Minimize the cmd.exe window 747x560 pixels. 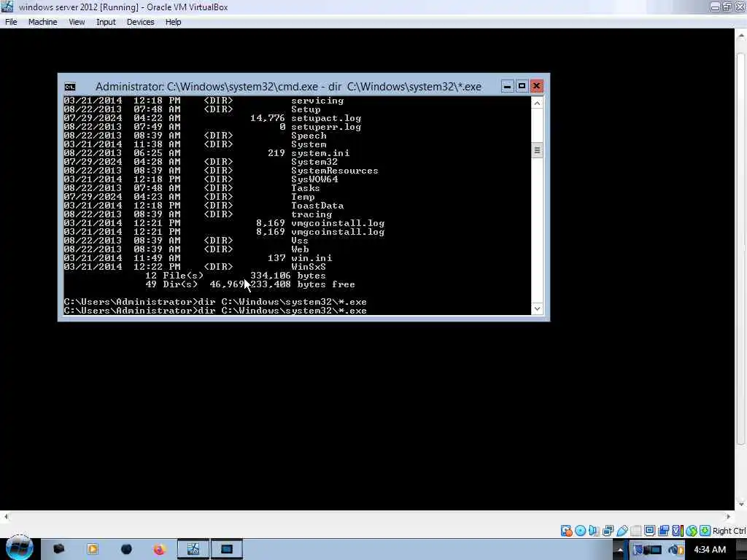[507, 86]
